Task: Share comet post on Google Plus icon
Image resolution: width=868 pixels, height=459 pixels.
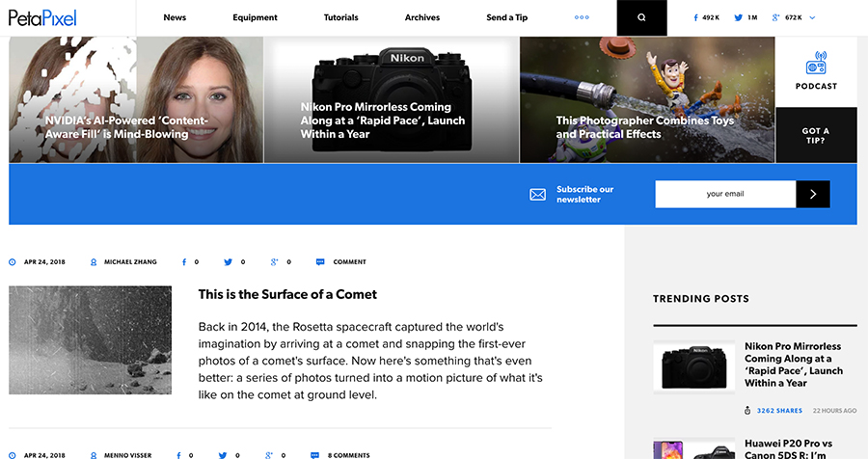Action: coord(274,262)
